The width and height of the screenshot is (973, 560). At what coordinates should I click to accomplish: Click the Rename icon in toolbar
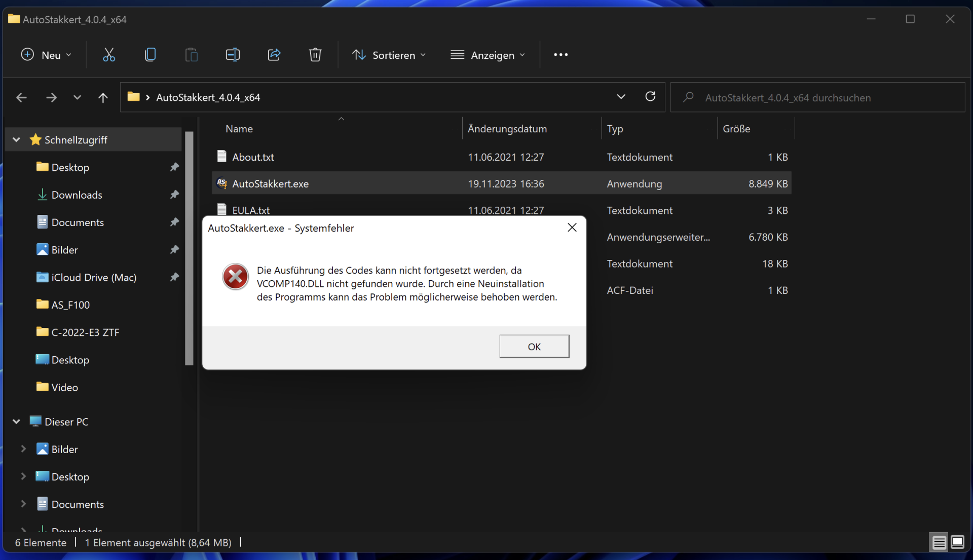pos(233,55)
